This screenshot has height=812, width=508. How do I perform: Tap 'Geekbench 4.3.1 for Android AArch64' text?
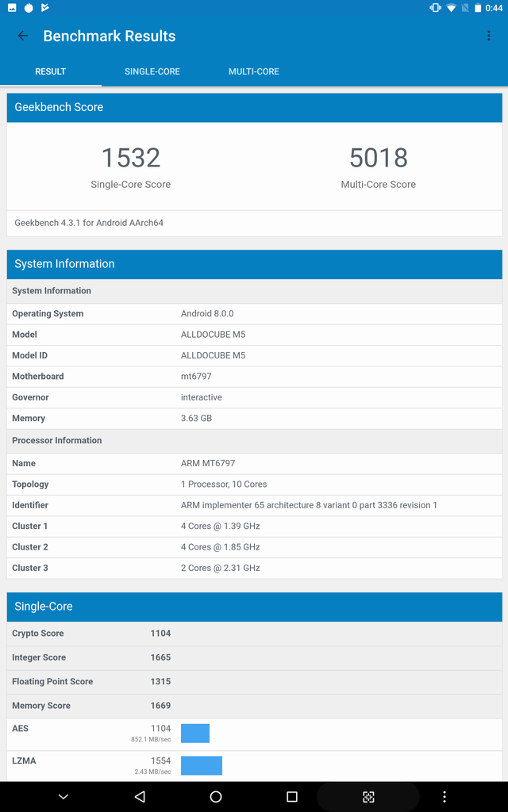[x=89, y=223]
